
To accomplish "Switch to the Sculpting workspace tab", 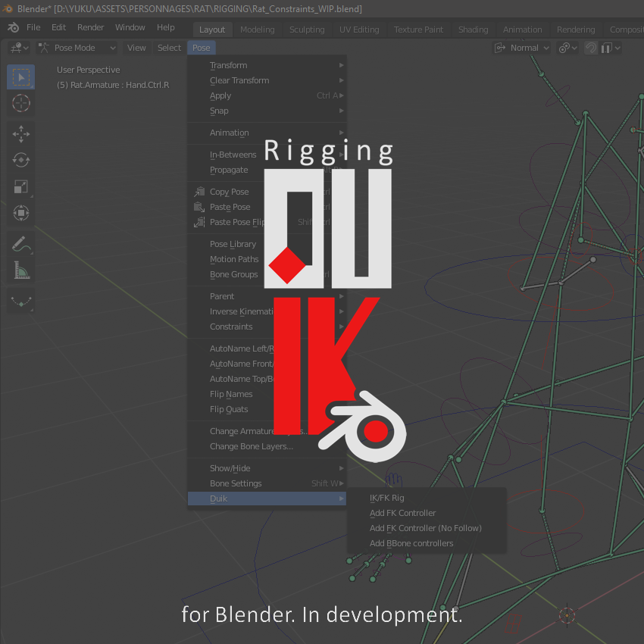I will [307, 30].
